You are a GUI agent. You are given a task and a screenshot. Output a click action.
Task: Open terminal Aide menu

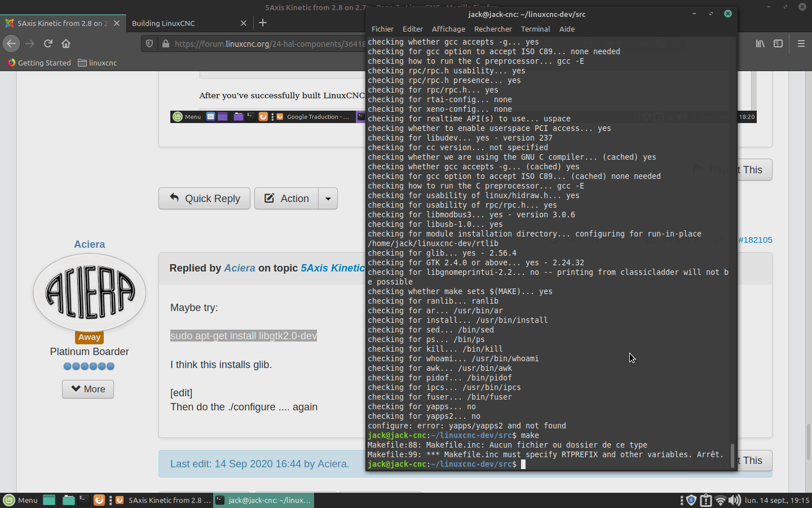[x=567, y=29]
